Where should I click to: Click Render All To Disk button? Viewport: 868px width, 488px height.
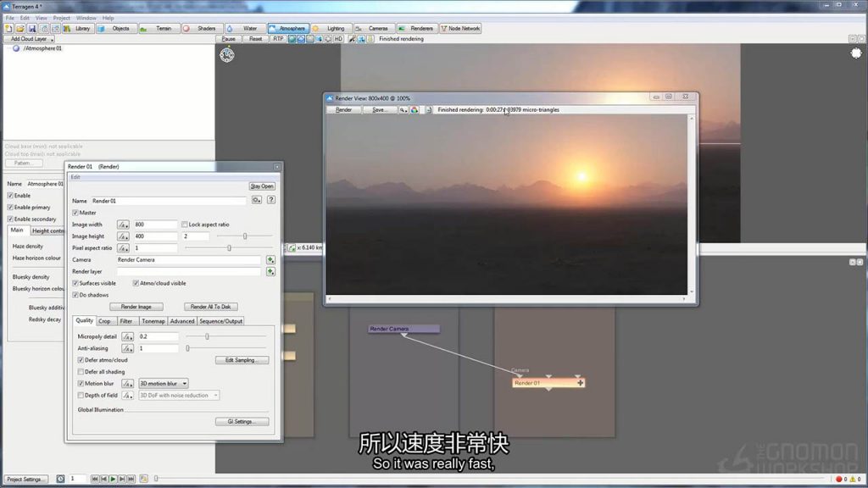pos(211,307)
